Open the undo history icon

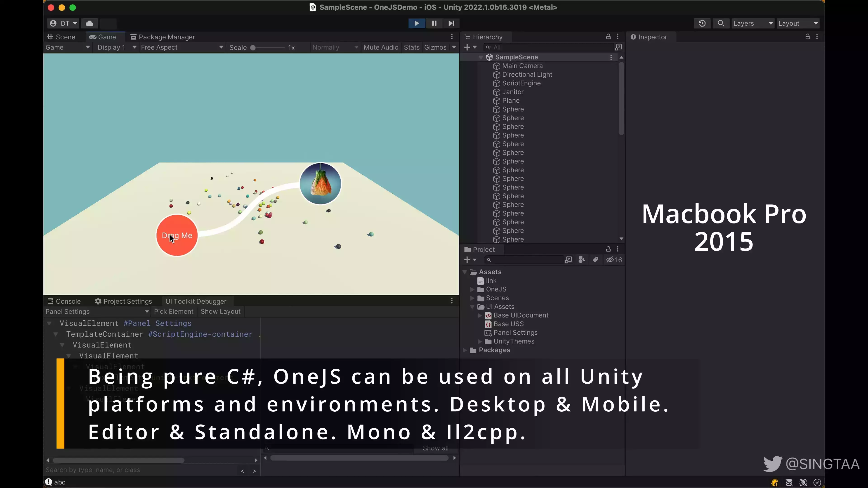tap(702, 23)
